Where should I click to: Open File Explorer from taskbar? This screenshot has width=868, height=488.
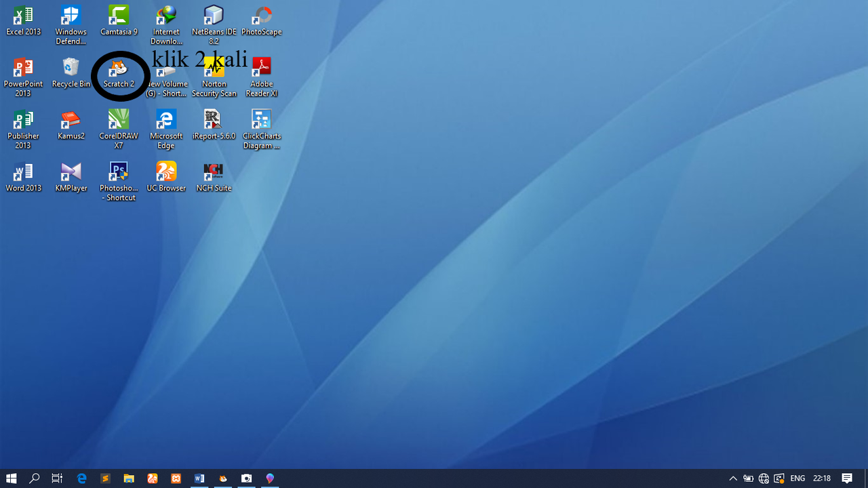tap(129, 479)
